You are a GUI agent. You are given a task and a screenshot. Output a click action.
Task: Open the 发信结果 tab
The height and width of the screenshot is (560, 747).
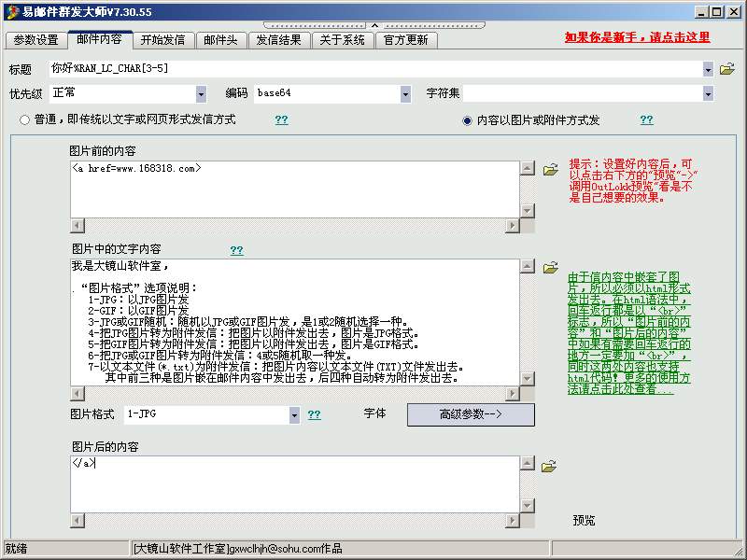point(278,40)
